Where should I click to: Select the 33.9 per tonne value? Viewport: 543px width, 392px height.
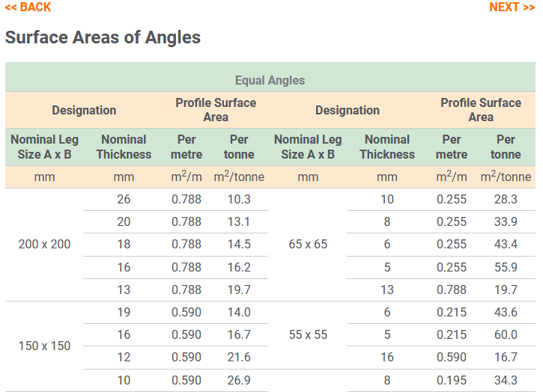pos(506,222)
